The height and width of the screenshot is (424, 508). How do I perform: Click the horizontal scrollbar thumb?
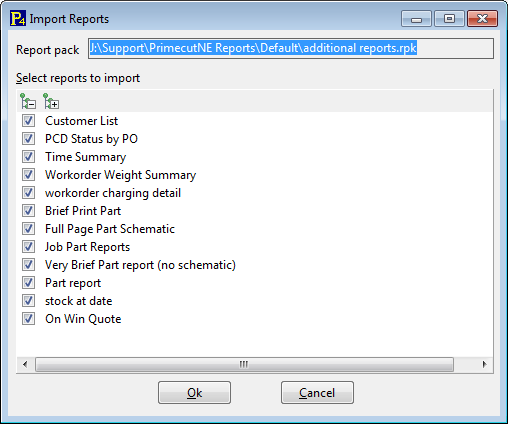click(x=244, y=364)
